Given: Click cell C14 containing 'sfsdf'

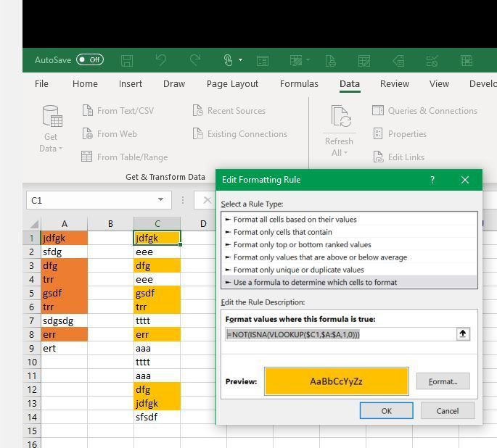Looking at the screenshot, I should [157, 417].
